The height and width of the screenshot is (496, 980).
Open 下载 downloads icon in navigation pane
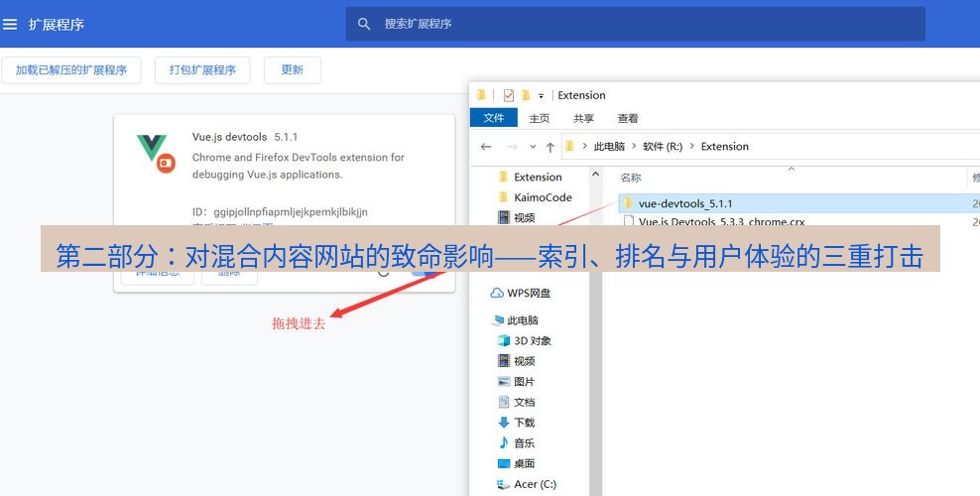click(504, 423)
